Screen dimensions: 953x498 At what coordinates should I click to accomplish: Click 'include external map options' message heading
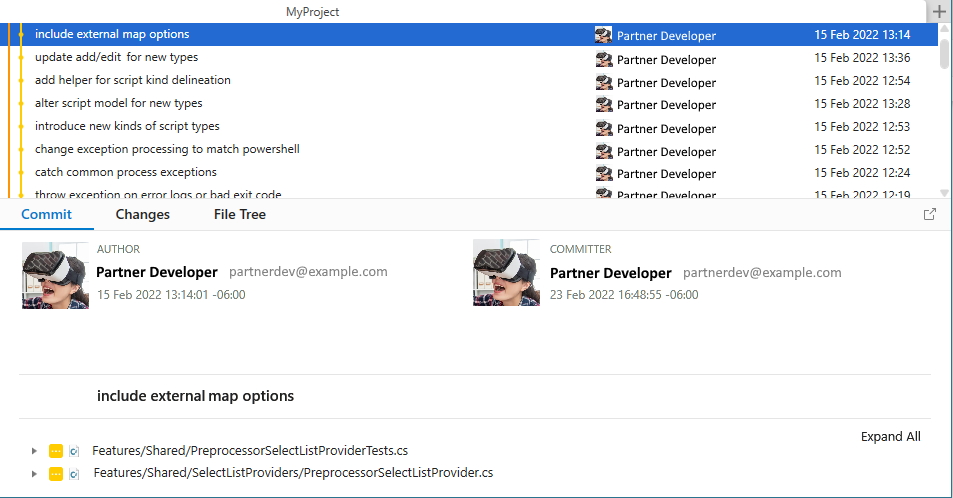coord(195,396)
